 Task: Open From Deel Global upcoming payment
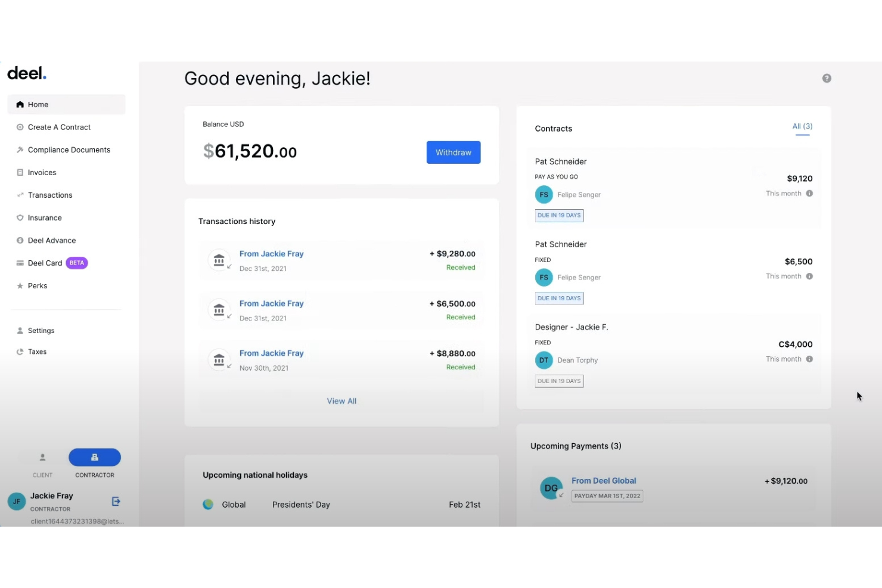pos(604,481)
